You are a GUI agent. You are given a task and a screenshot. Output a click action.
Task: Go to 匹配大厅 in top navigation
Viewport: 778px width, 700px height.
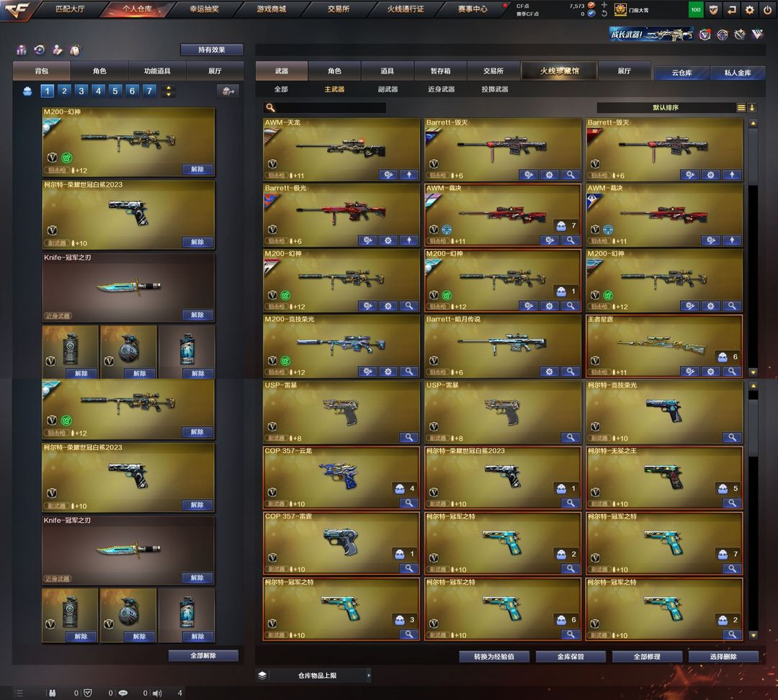[70, 9]
